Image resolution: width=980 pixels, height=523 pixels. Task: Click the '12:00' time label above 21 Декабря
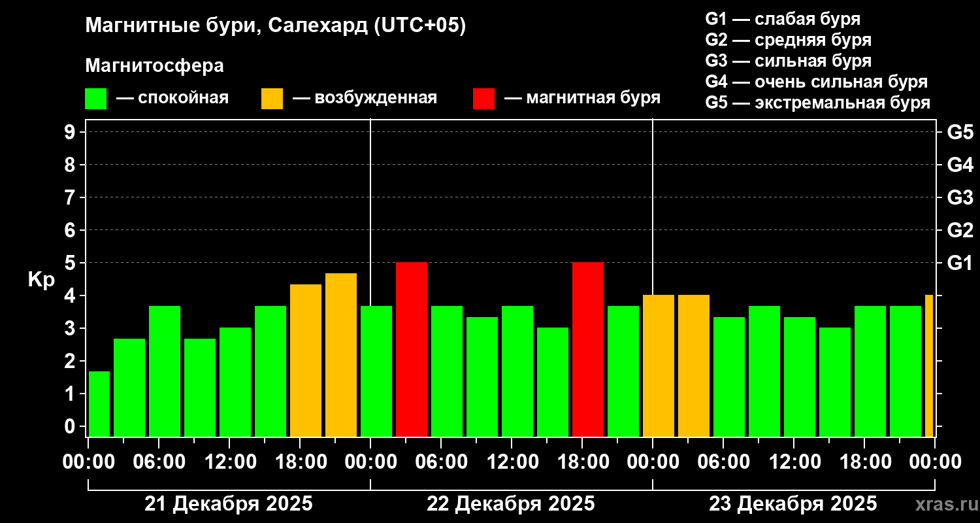[x=229, y=462]
